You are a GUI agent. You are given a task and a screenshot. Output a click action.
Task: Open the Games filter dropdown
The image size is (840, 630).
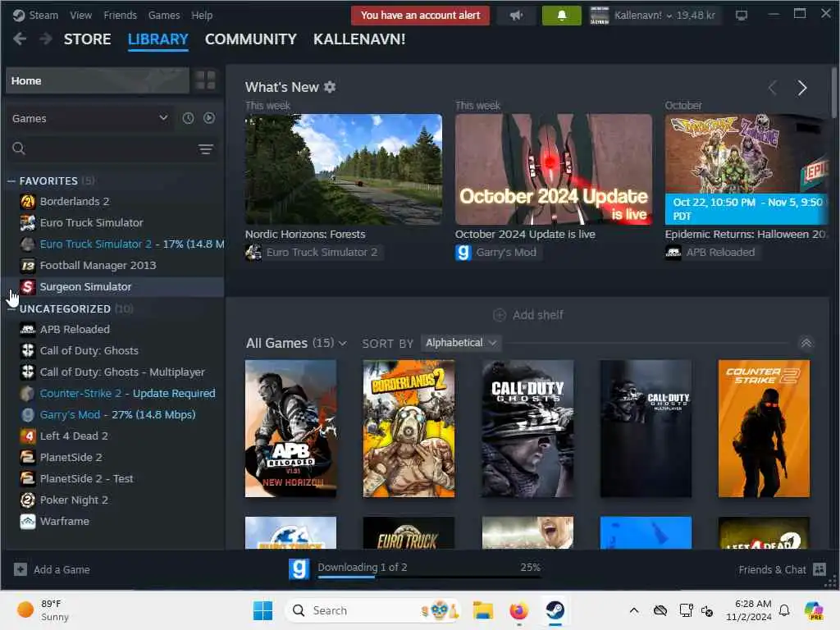(89, 118)
